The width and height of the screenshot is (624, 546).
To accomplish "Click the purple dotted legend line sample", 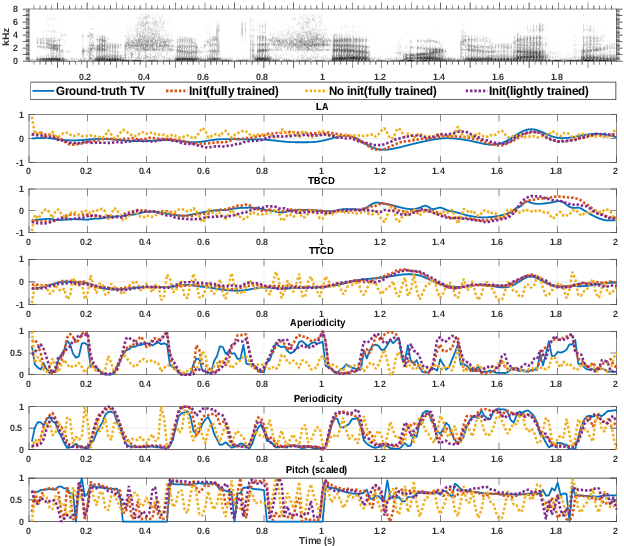I will pos(476,91).
